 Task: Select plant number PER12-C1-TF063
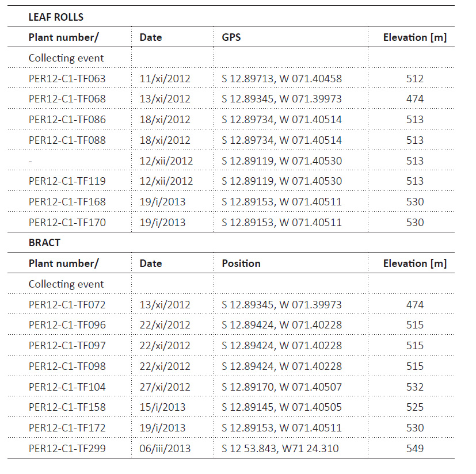pos(67,79)
